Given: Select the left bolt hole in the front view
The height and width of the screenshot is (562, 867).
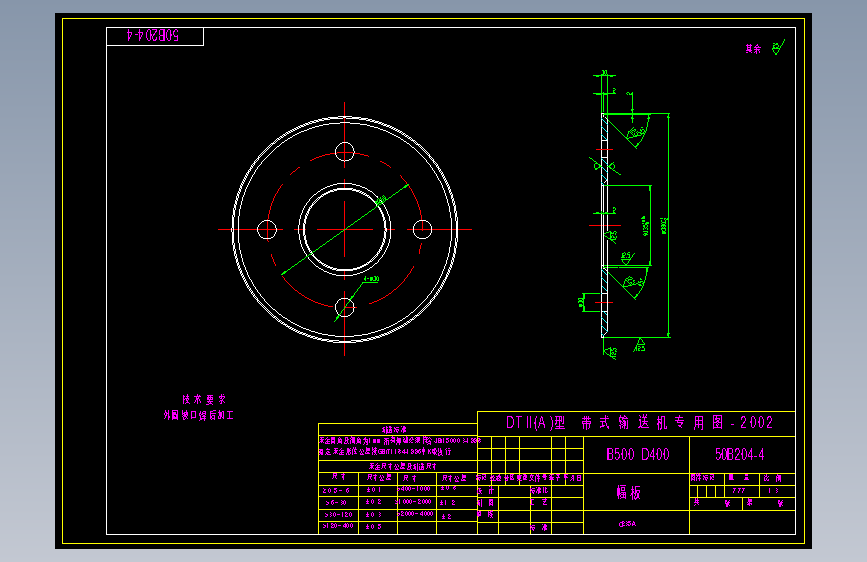Looking at the screenshot, I should 267,230.
